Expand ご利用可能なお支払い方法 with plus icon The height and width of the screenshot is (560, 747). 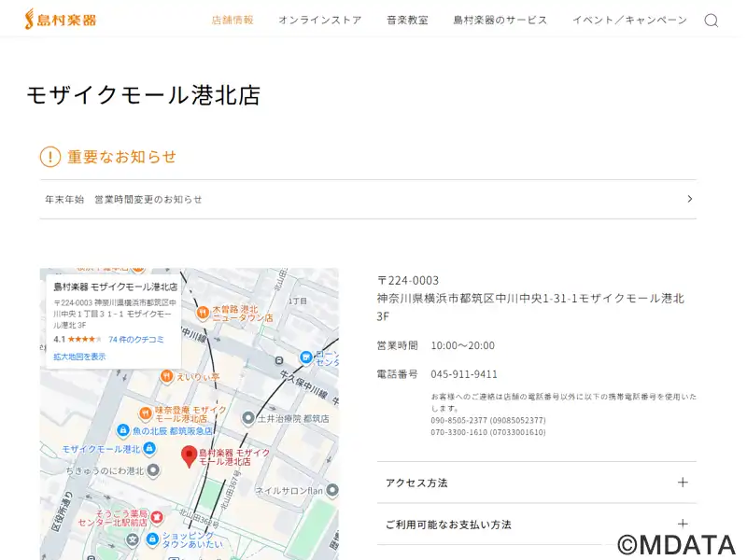pos(683,524)
